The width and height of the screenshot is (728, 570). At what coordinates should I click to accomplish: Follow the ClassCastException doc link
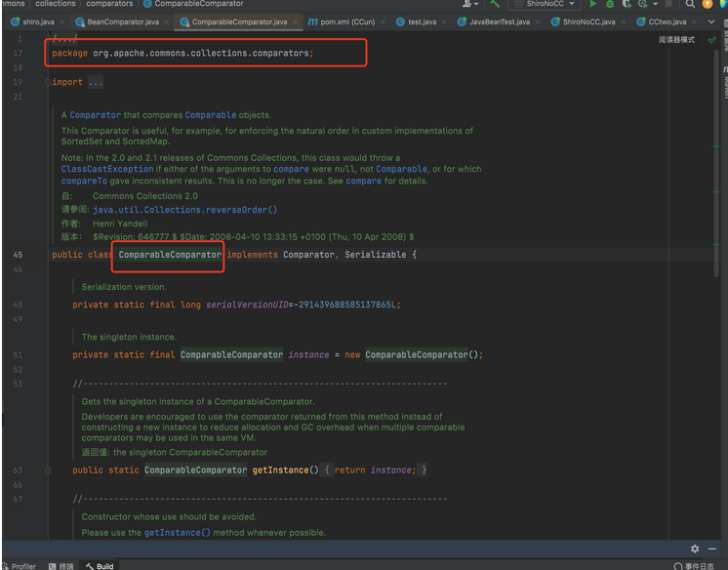pyautogui.click(x=107, y=169)
